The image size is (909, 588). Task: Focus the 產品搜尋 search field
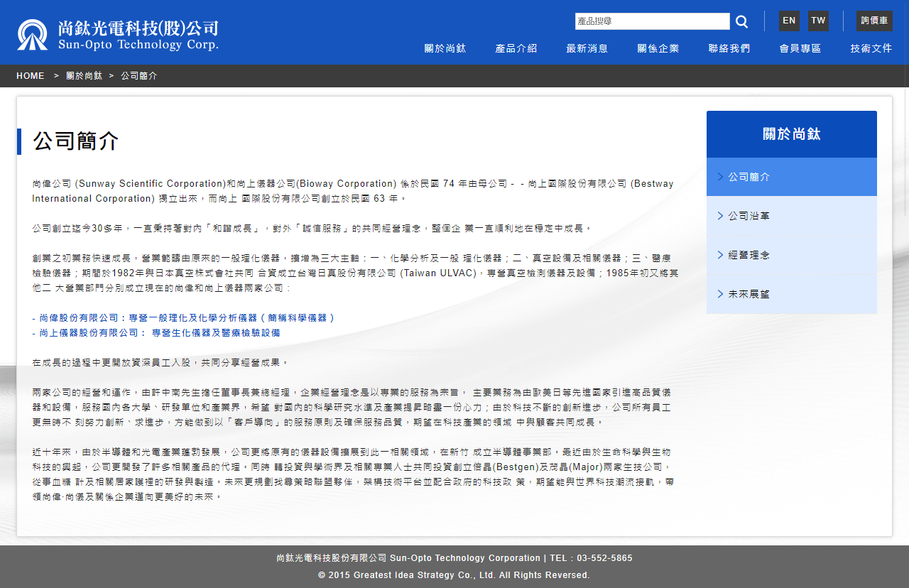(x=653, y=21)
